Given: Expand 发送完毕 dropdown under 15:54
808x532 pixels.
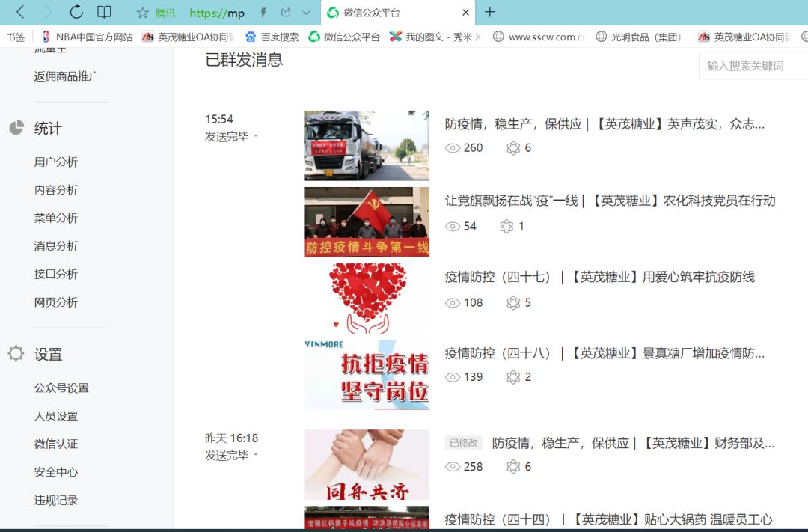Looking at the screenshot, I should pos(255,137).
